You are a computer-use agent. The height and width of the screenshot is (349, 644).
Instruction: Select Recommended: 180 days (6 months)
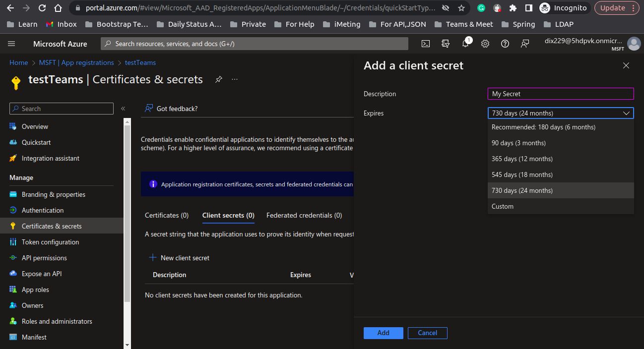click(561, 127)
